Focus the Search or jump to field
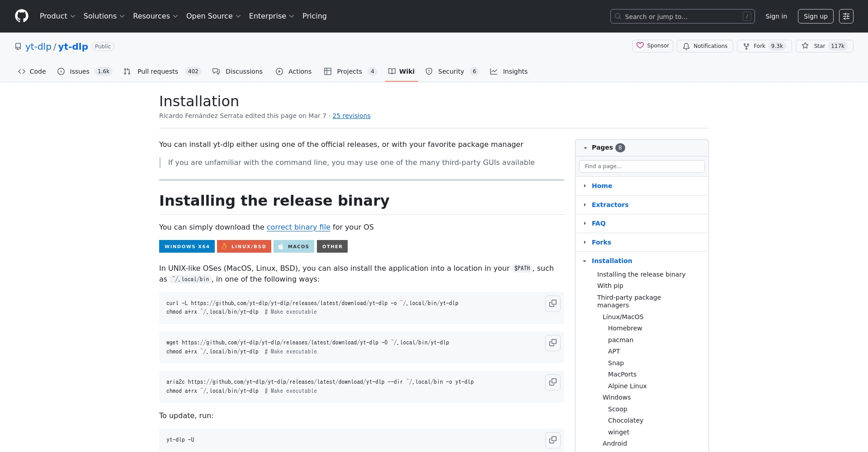 [x=682, y=16]
